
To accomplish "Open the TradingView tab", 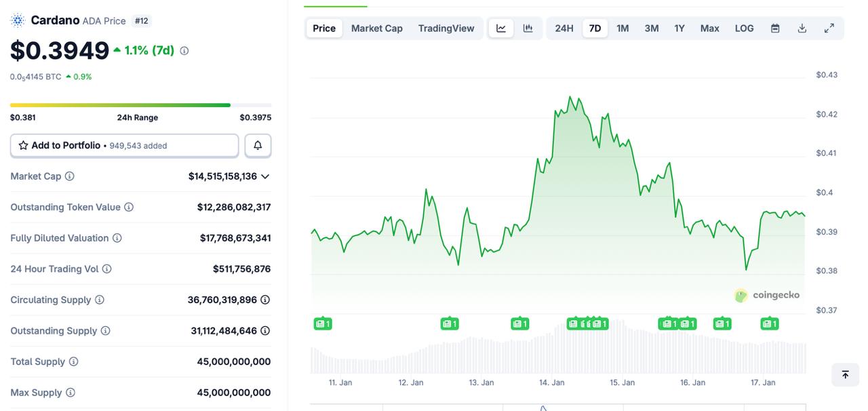I will [x=446, y=28].
